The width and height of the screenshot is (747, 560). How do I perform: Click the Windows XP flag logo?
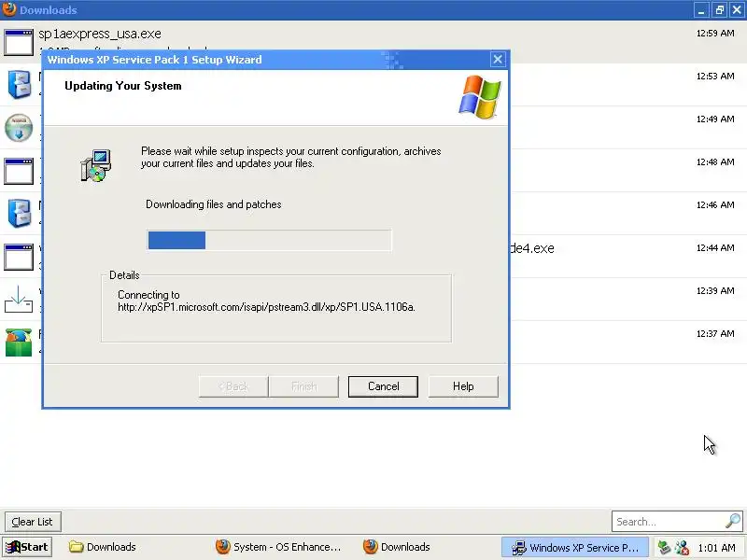tap(480, 97)
